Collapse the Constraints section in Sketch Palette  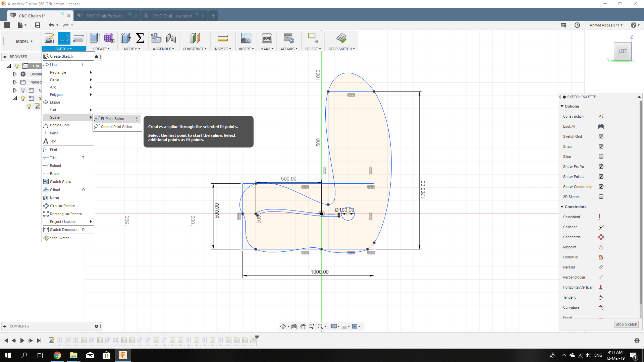tap(562, 207)
